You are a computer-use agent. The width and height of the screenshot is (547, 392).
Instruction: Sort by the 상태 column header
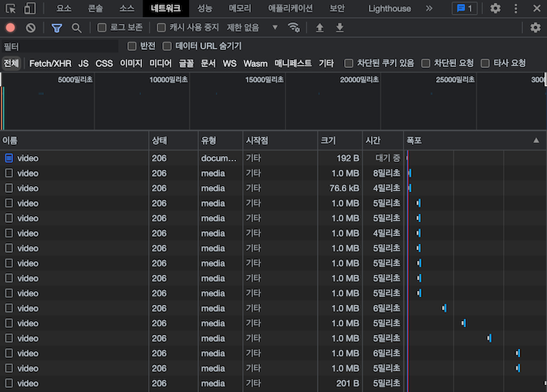(174, 140)
